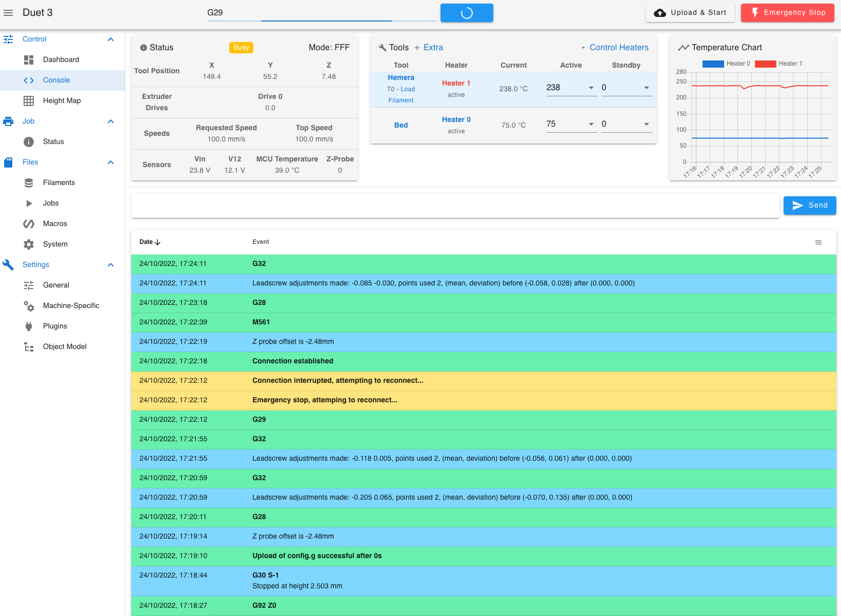Collapse the Job section chevron

pos(111,121)
